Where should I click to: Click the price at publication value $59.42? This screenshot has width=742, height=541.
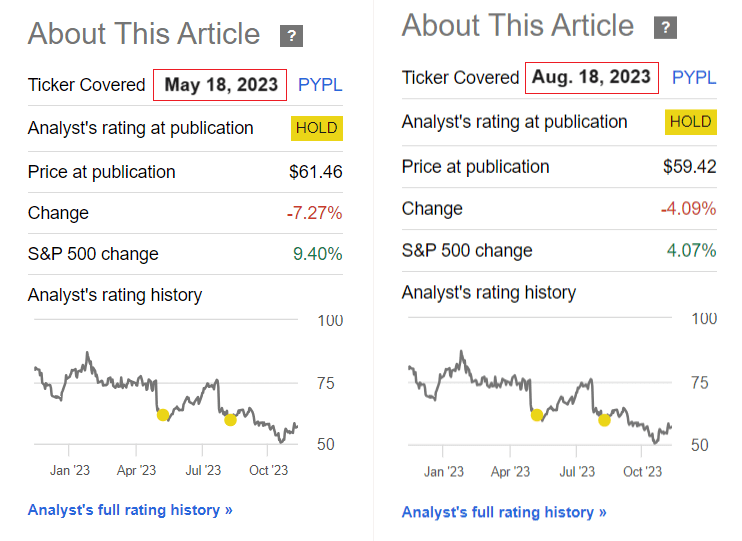pyautogui.click(x=690, y=166)
